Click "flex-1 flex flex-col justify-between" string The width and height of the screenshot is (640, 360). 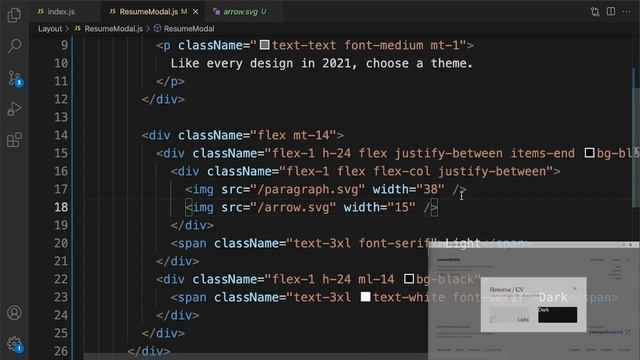pyautogui.click(x=416, y=171)
